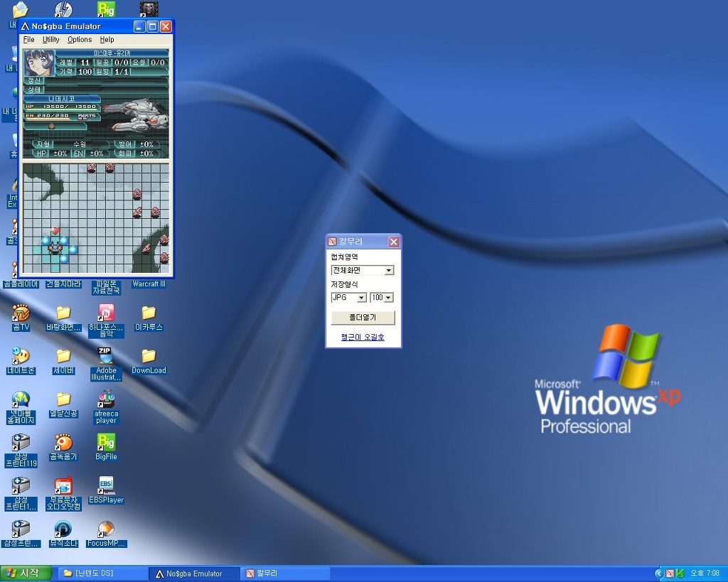Open the 시작 Start button
728x582 pixels.
point(26,573)
